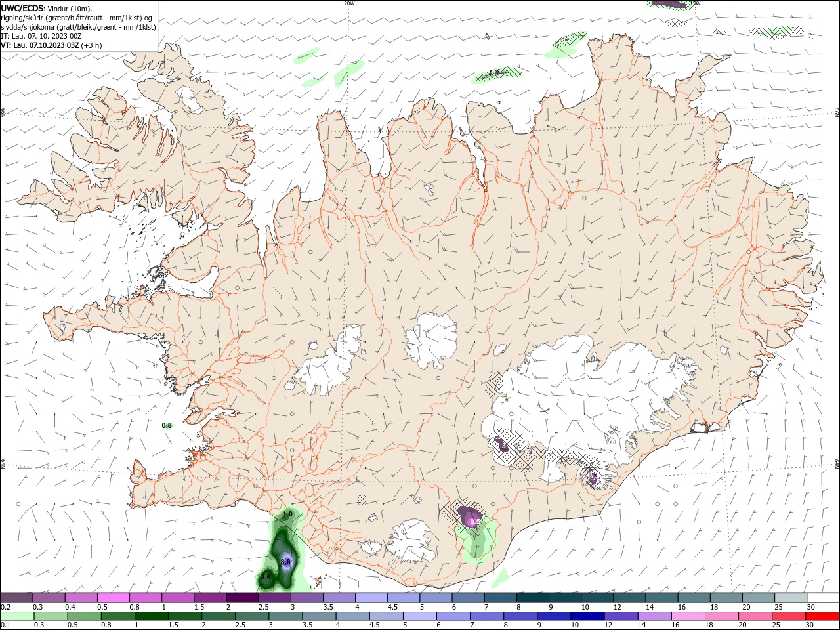Select the magenta 1 snow-scale swatch
This screenshot has width=840, height=630.
pos(178,598)
